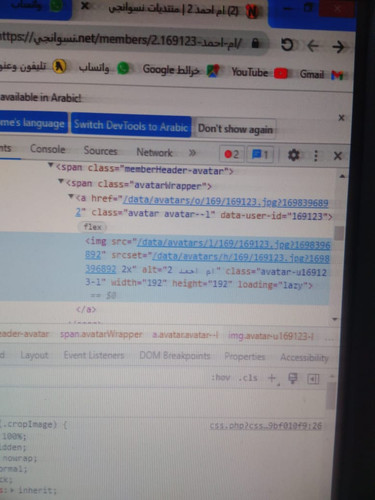This screenshot has height=500, width=375.
Task: Open the DOM Breakpoints tab
Action: point(175,356)
